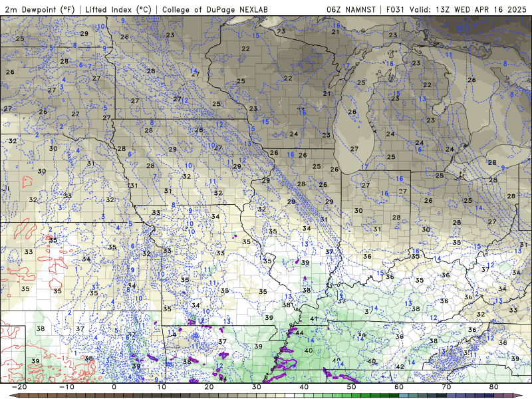Click the '20' color scale label

(209, 387)
